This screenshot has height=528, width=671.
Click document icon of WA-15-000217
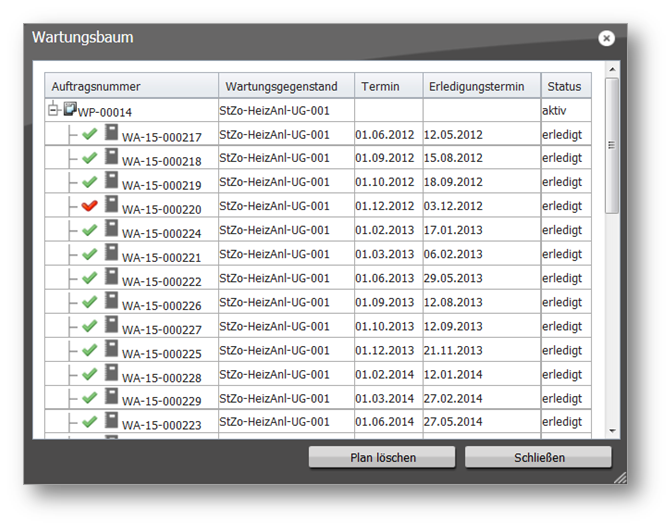112,132
